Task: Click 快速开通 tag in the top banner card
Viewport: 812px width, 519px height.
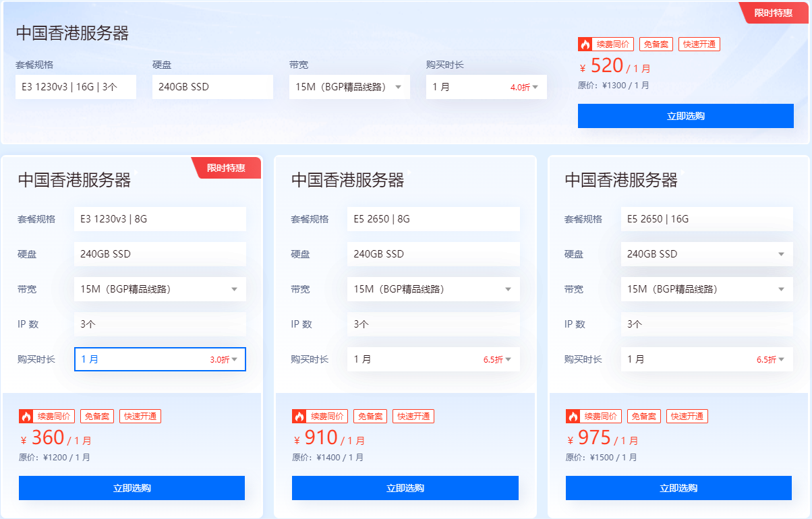Action: (x=699, y=44)
